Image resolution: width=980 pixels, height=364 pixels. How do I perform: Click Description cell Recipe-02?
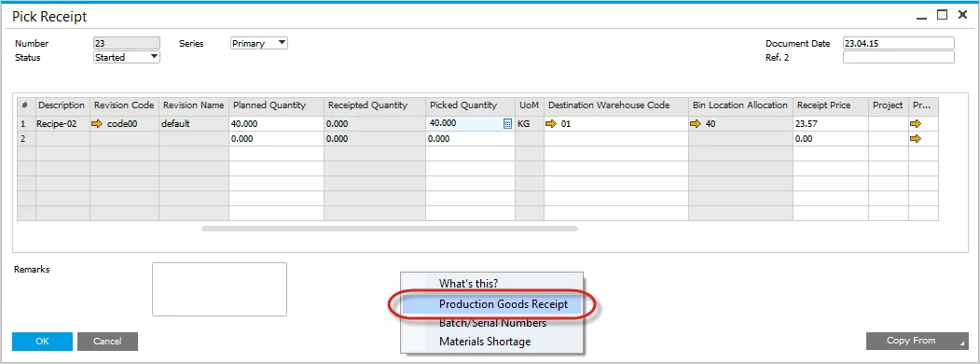point(63,124)
